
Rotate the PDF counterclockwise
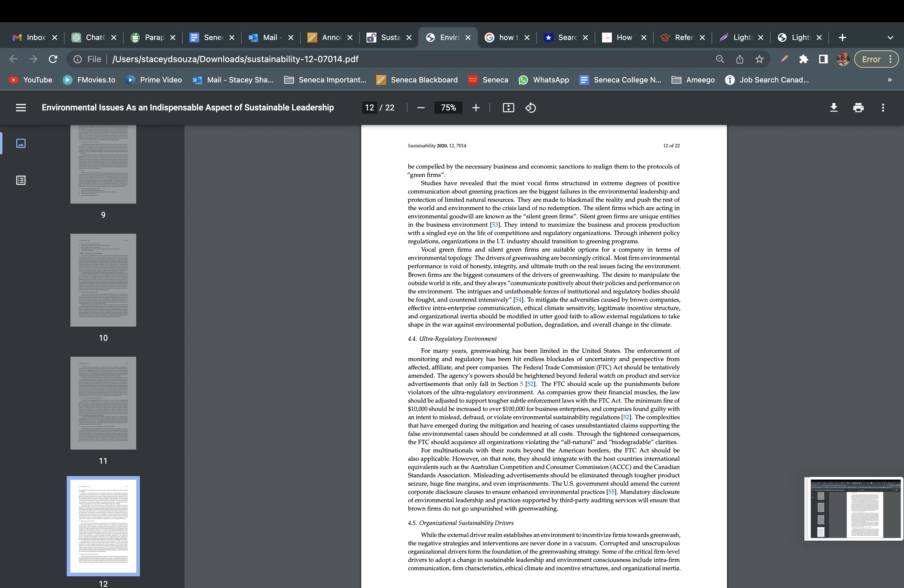tap(531, 108)
